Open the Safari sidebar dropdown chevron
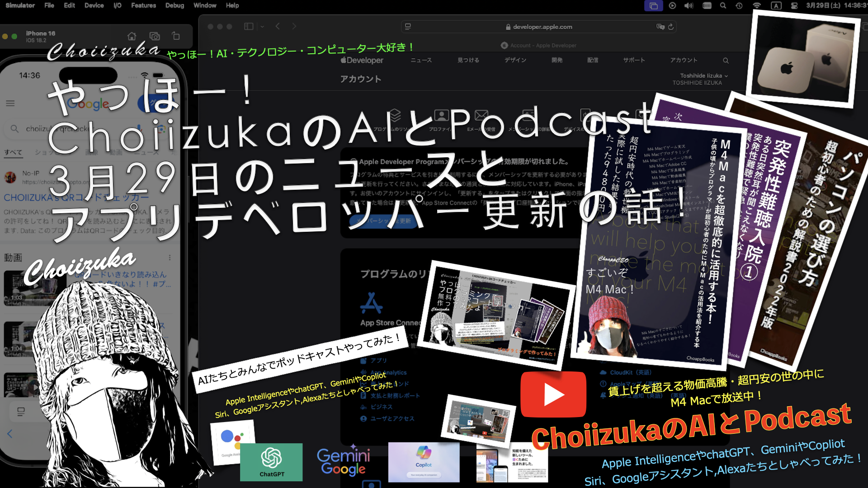The image size is (868, 488). click(262, 27)
